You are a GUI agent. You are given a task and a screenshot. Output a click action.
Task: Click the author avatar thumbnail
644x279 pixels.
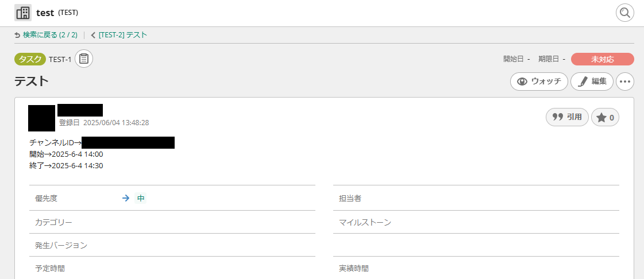(x=41, y=118)
